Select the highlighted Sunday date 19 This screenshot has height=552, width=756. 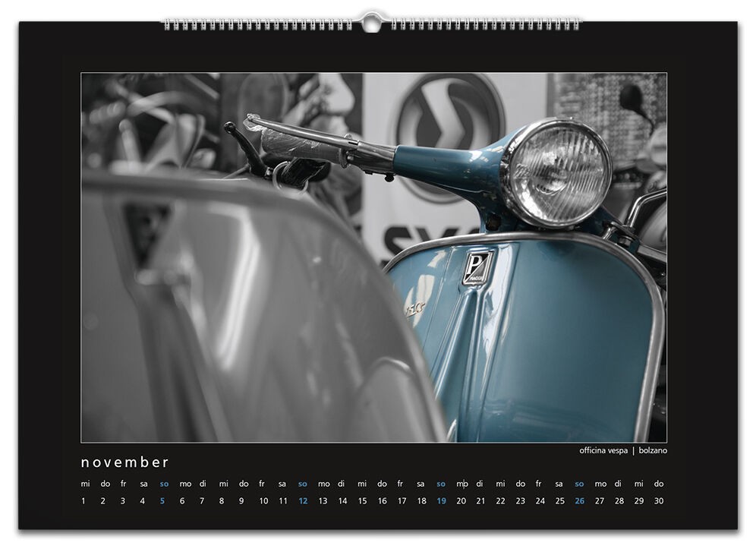(x=441, y=501)
